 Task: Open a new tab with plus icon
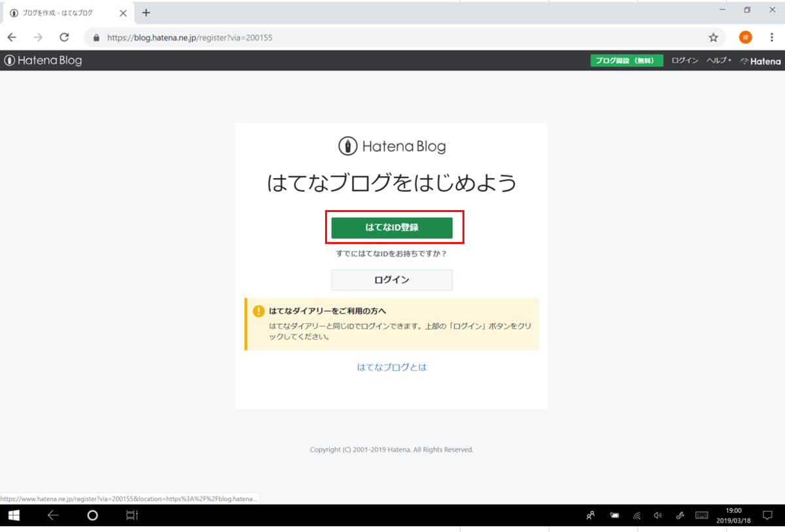click(x=146, y=12)
